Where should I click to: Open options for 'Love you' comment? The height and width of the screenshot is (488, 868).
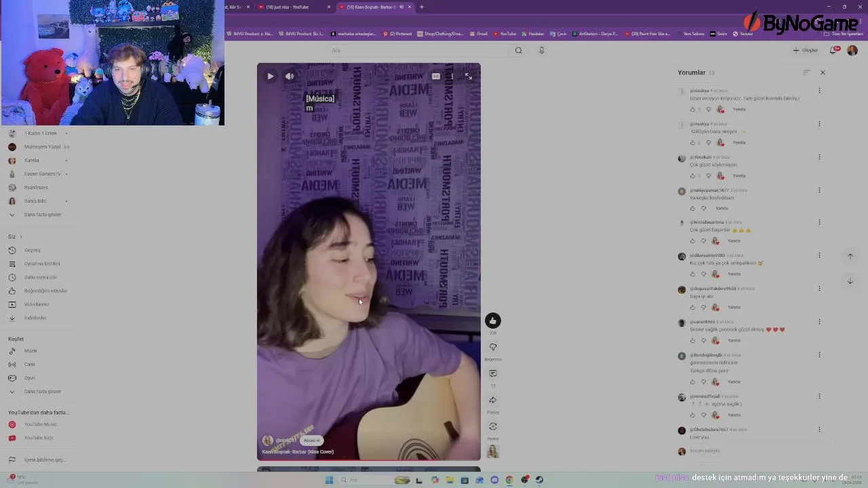click(819, 430)
